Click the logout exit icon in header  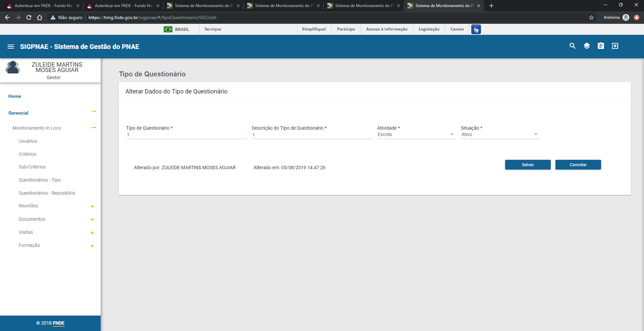[614, 46]
